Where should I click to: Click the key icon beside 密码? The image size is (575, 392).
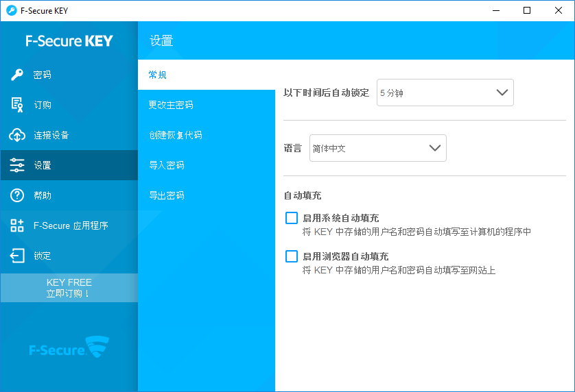point(17,75)
